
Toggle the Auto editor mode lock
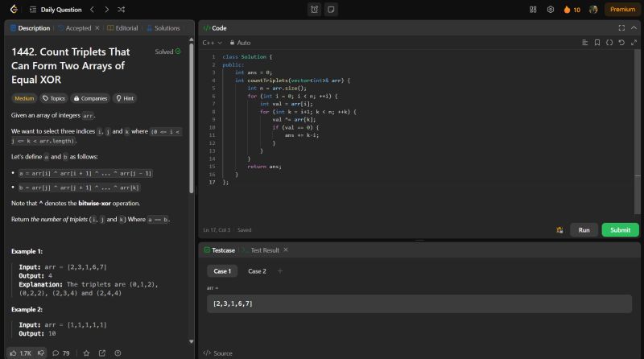240,42
